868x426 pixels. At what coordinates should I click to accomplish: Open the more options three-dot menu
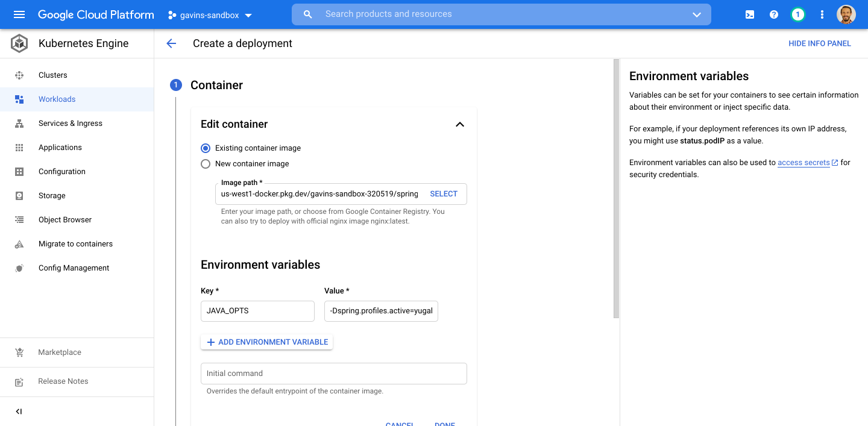coord(822,14)
